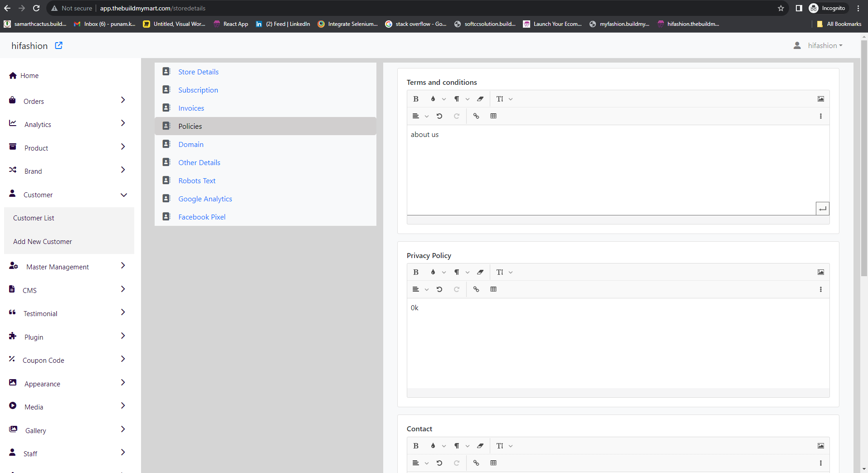Open the React App bookmark

231,24
